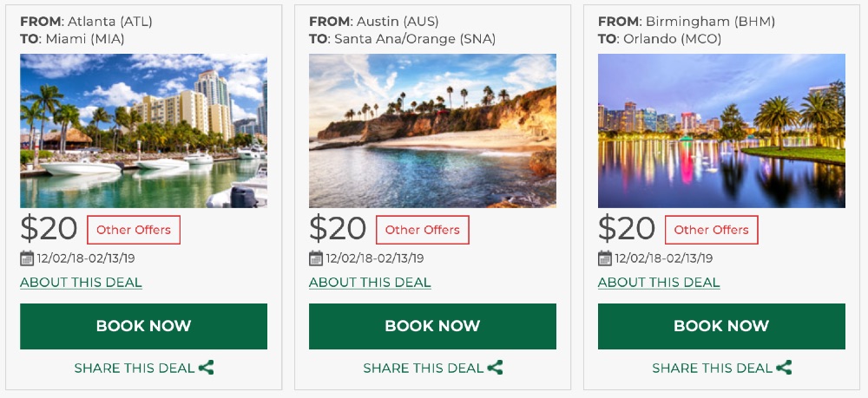Book the Atlanta to Miami flight
The width and height of the screenshot is (868, 398).
[143, 326]
